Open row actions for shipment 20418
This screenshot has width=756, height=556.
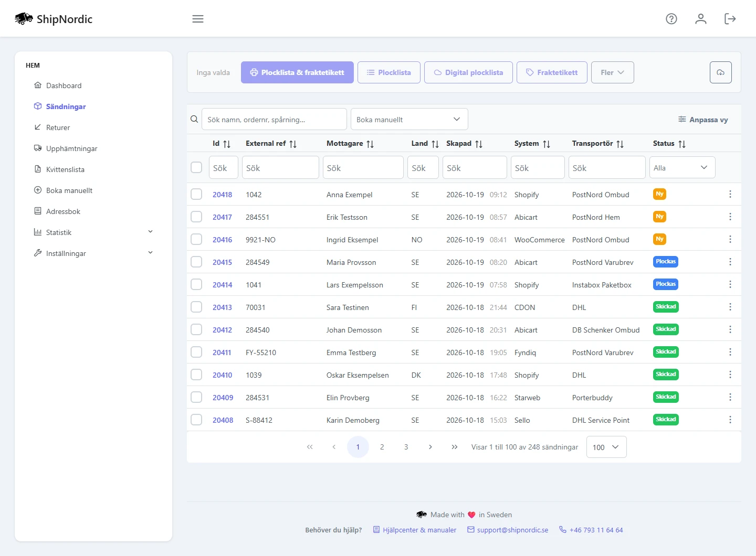(x=730, y=194)
